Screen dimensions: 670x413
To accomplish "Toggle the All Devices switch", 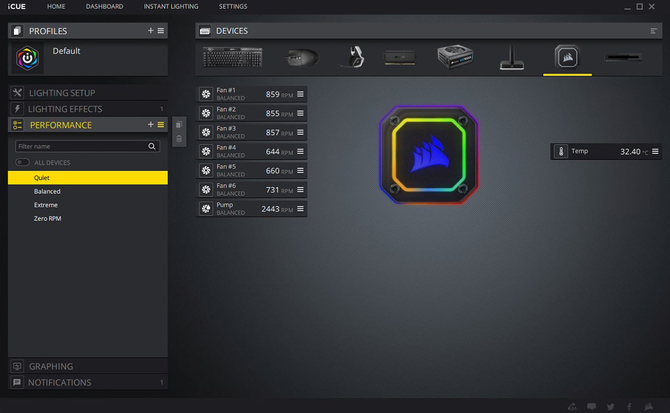I will click(x=22, y=162).
